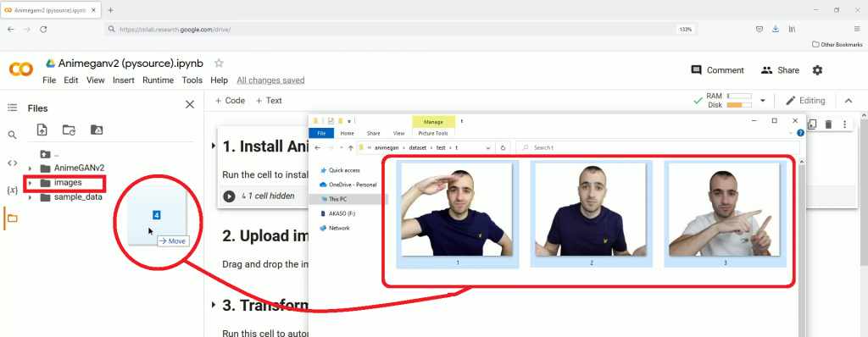The width and height of the screenshot is (868, 337).
Task: Select image thumbnail 3 in Explorer
Action: (726, 214)
